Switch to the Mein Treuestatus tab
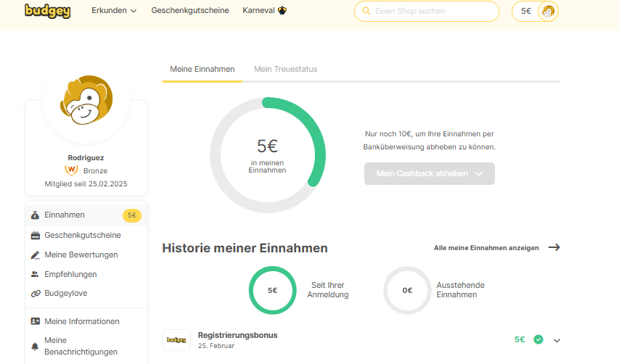The width and height of the screenshot is (619, 364). click(285, 69)
